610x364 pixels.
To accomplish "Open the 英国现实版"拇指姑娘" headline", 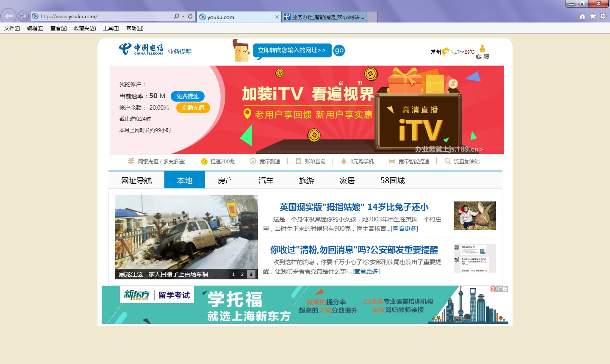I will (x=354, y=207).
